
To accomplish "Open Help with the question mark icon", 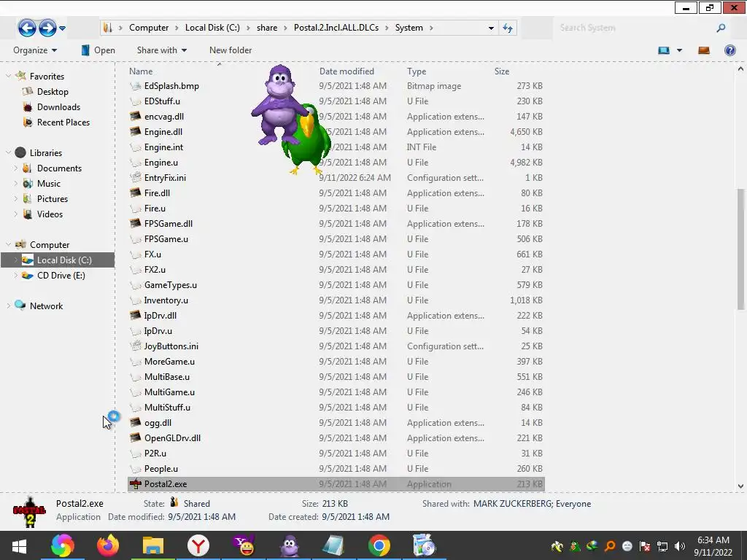I will point(729,50).
